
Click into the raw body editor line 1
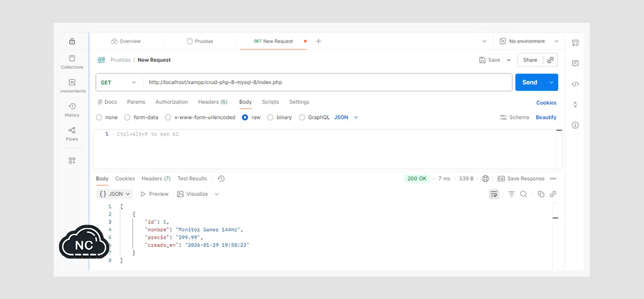pos(335,134)
